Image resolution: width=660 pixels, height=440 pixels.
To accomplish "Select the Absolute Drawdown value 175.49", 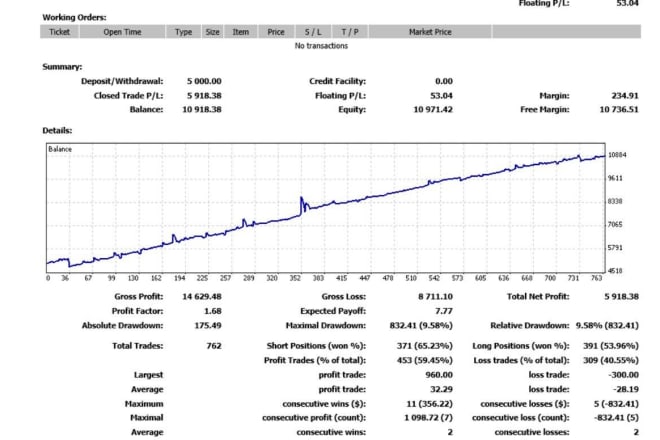I will (208, 325).
